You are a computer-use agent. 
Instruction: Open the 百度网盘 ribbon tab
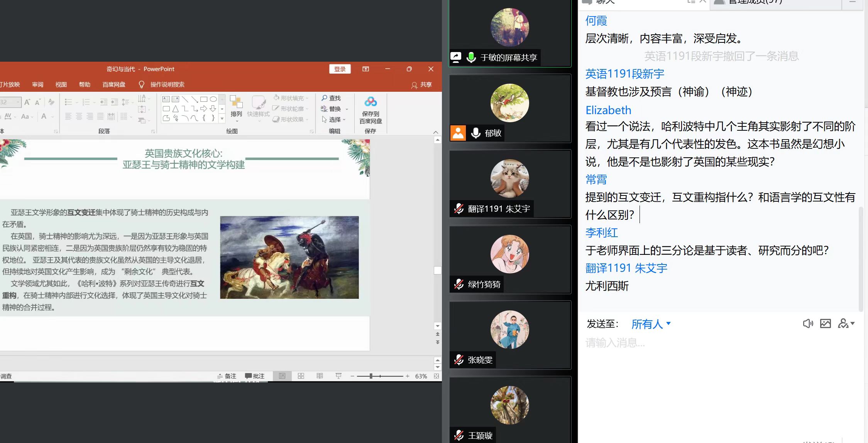coord(114,84)
